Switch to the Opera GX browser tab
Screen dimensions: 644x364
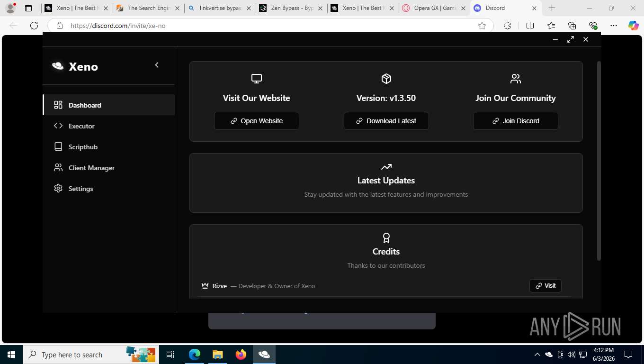tap(435, 8)
